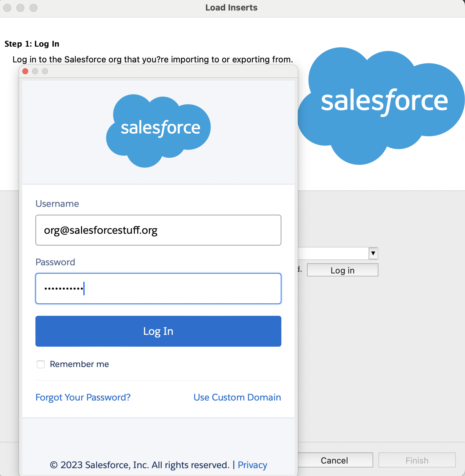465x476 pixels.
Task: Click the 2023 Salesforce copyright text
Action: [x=140, y=465]
